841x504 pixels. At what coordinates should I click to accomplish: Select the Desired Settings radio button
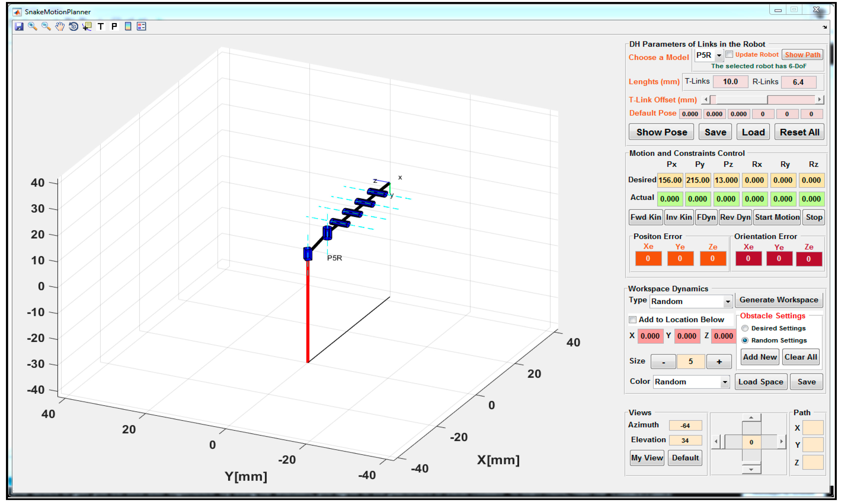(x=745, y=328)
